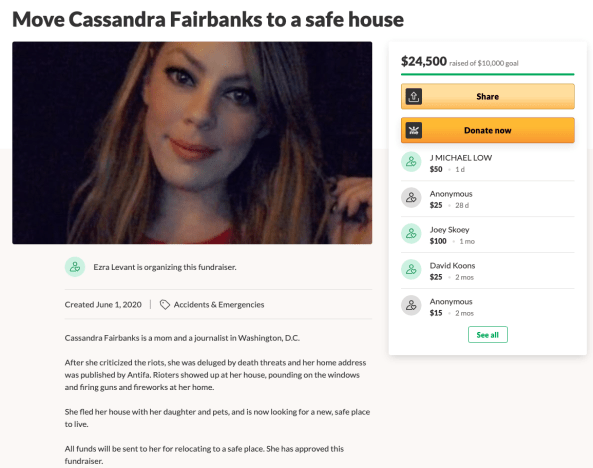The width and height of the screenshot is (593, 468).
Task: View all donations with See all
Action: (487, 334)
